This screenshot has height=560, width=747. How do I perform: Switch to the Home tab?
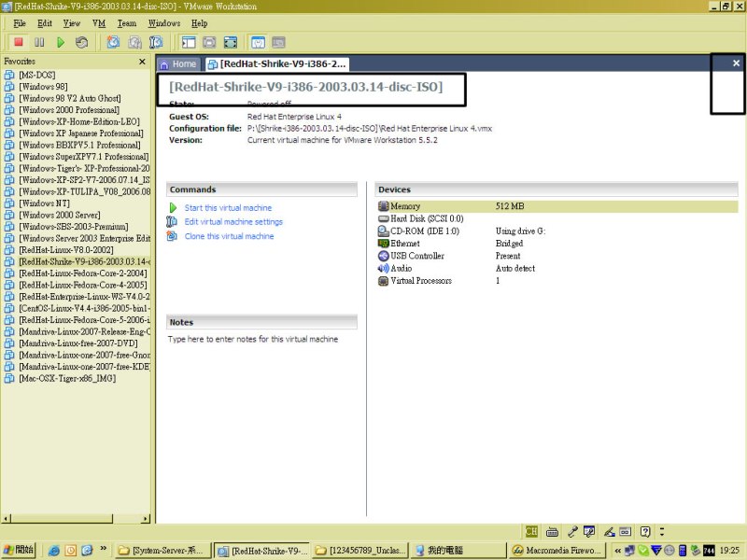pyautogui.click(x=178, y=63)
